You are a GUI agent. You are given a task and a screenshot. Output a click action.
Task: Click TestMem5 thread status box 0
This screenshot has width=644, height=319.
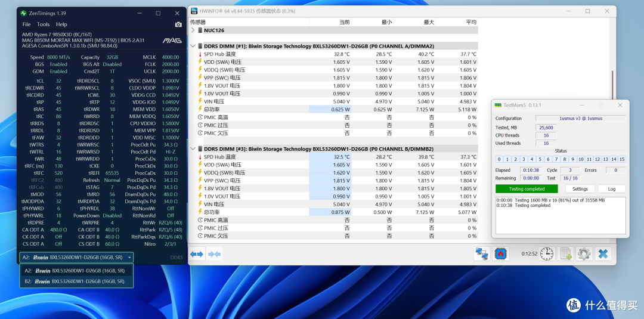[499, 159]
